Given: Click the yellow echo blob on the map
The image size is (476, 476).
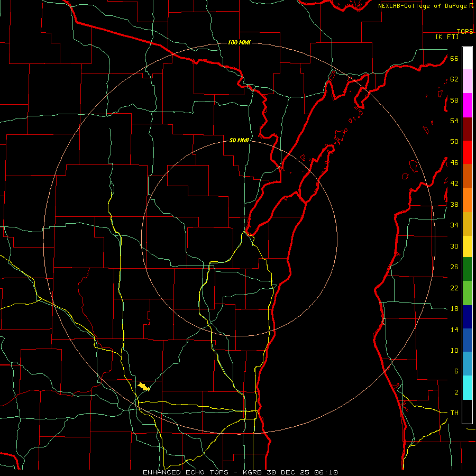Looking at the screenshot, I should click(x=144, y=387).
